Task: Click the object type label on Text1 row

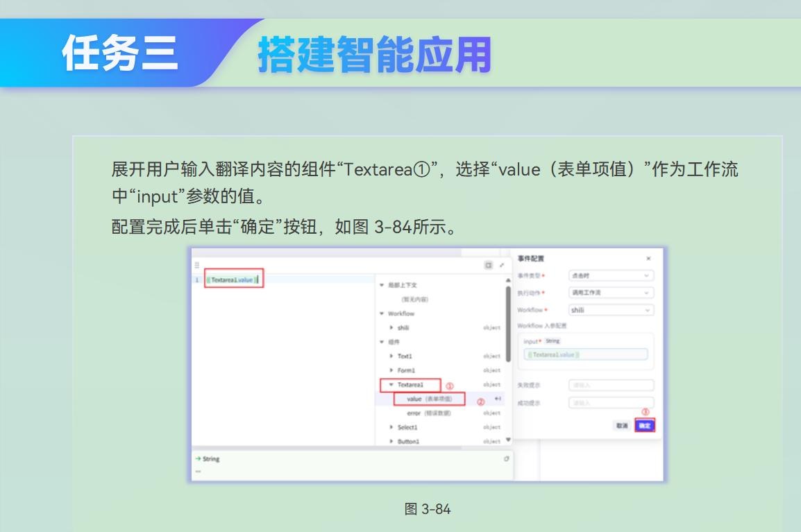Action: click(492, 356)
